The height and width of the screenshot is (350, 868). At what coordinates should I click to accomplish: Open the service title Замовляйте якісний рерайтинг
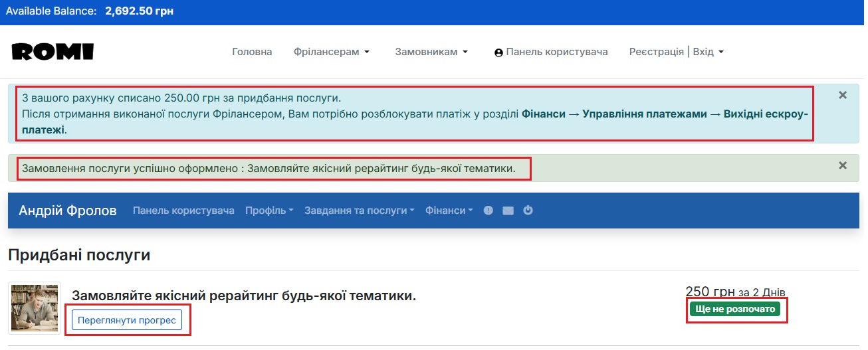(244, 296)
